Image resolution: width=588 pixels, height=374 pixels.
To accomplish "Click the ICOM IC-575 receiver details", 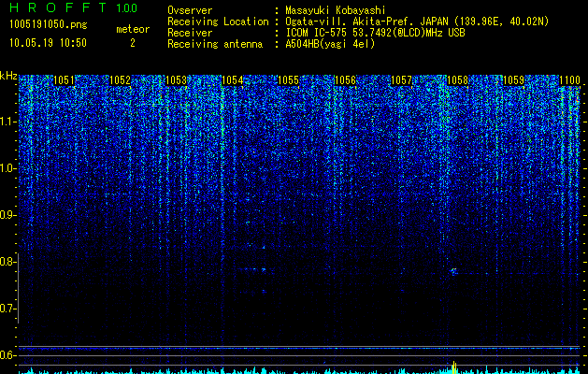I will click(x=375, y=33).
